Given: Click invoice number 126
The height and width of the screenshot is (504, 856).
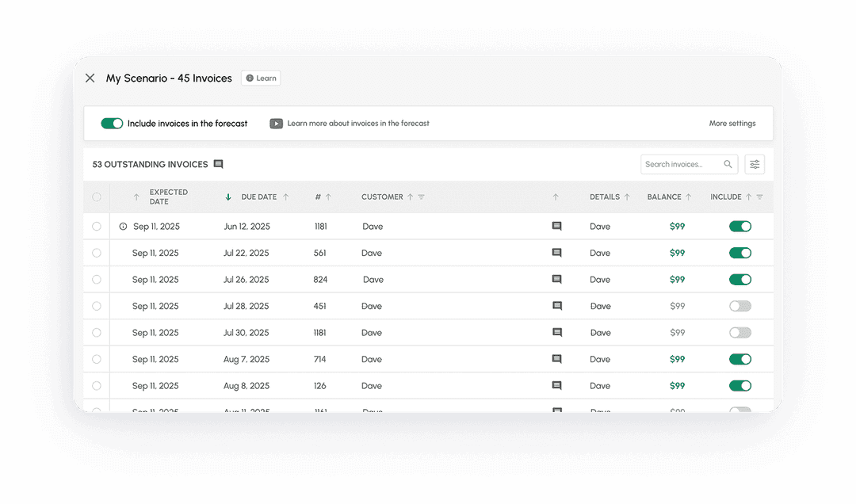Looking at the screenshot, I should (x=320, y=386).
